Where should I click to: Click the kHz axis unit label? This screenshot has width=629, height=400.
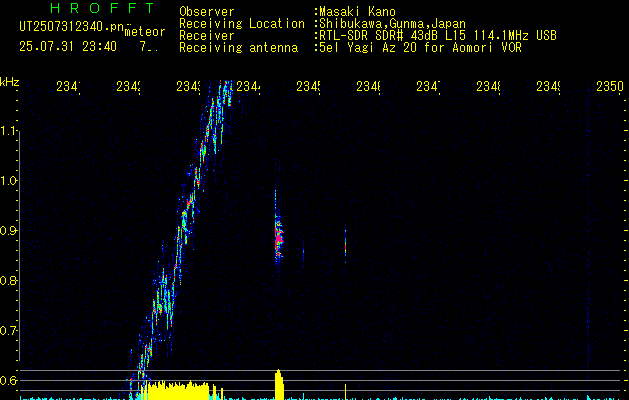click(x=9, y=82)
